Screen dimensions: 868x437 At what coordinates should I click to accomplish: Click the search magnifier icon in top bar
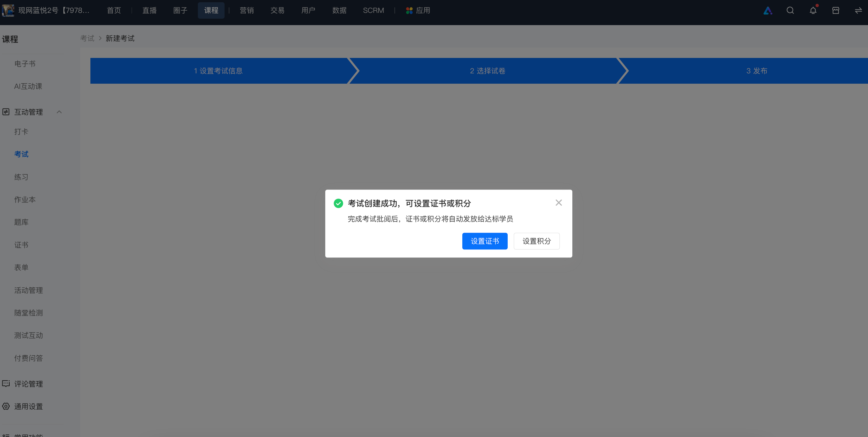pyautogui.click(x=790, y=10)
